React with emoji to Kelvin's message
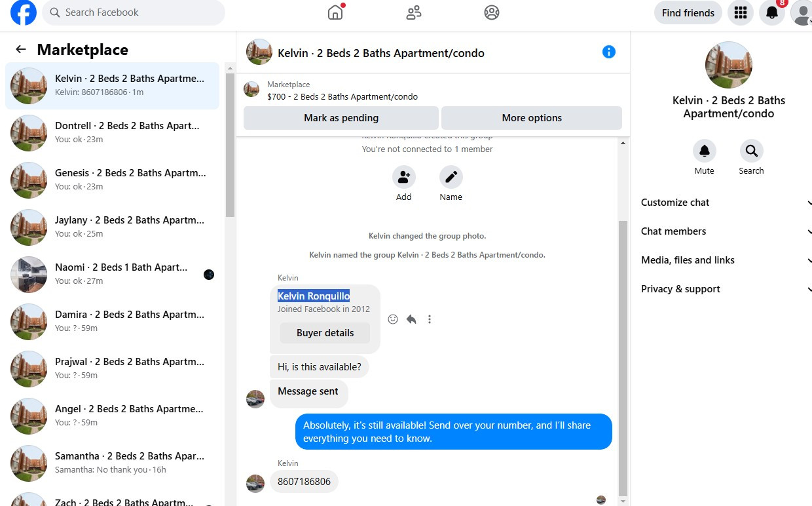This screenshot has height=506, width=812. click(393, 319)
